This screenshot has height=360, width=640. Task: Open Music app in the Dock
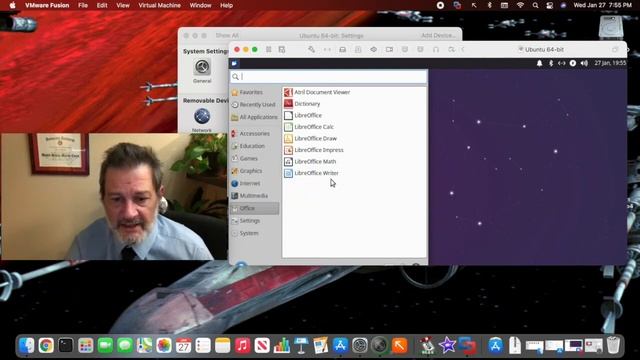click(242, 346)
